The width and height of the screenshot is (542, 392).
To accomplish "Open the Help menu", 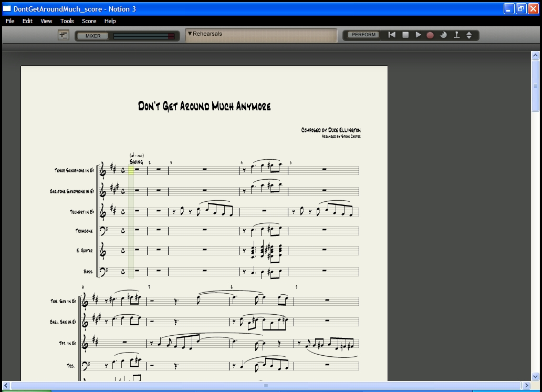I will [110, 21].
